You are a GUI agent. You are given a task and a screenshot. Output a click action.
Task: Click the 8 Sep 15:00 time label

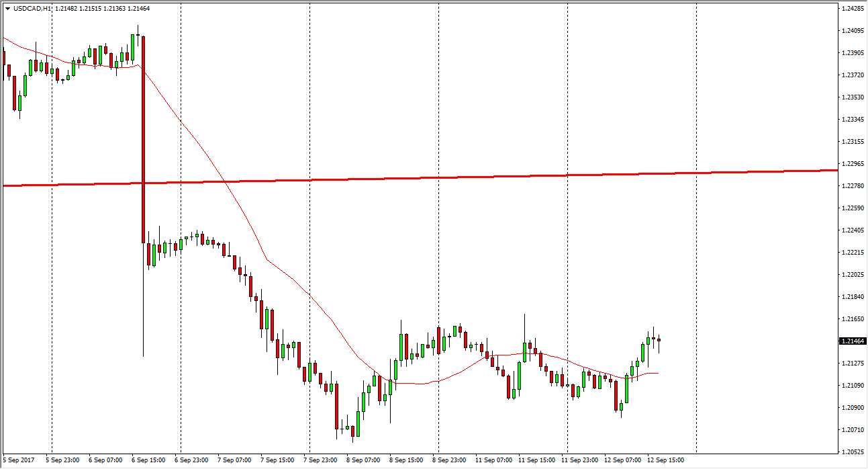[407, 460]
